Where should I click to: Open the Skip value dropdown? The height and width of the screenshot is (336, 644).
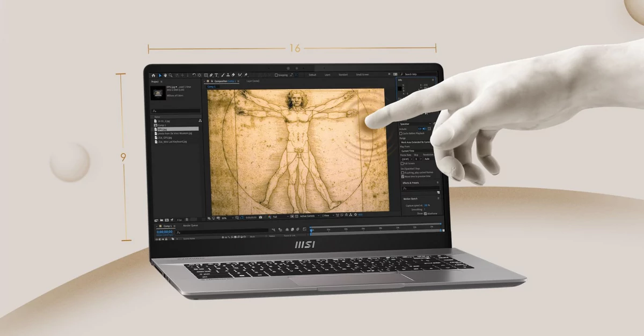pyautogui.click(x=417, y=159)
